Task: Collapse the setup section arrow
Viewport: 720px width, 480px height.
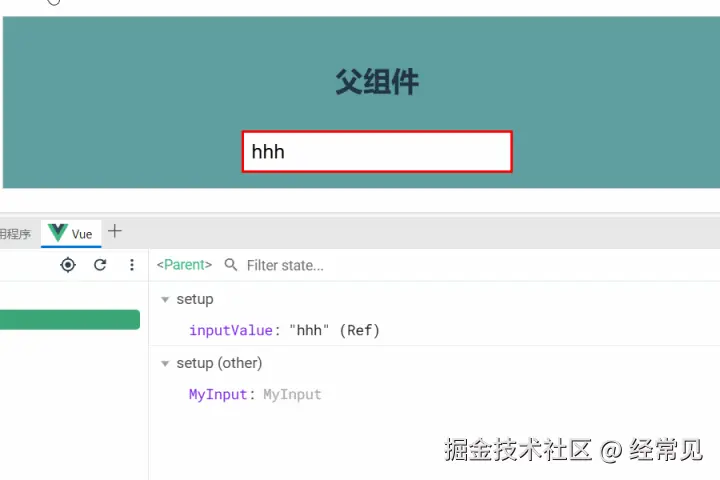Action: [165, 299]
